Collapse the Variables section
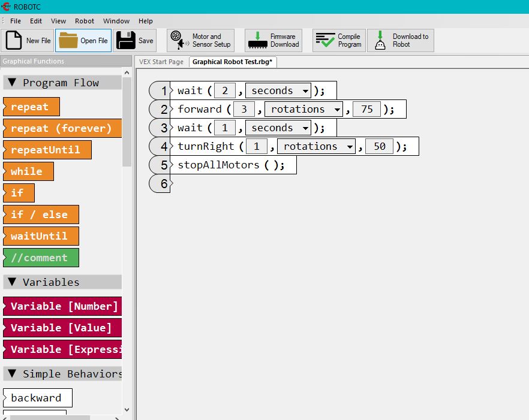This screenshot has height=420, width=529. tap(12, 282)
